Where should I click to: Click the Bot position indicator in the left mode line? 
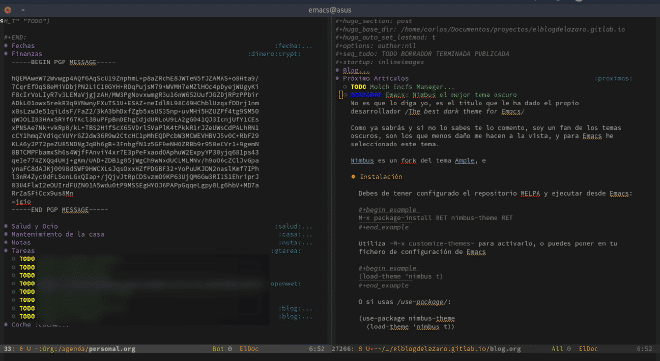218,349
